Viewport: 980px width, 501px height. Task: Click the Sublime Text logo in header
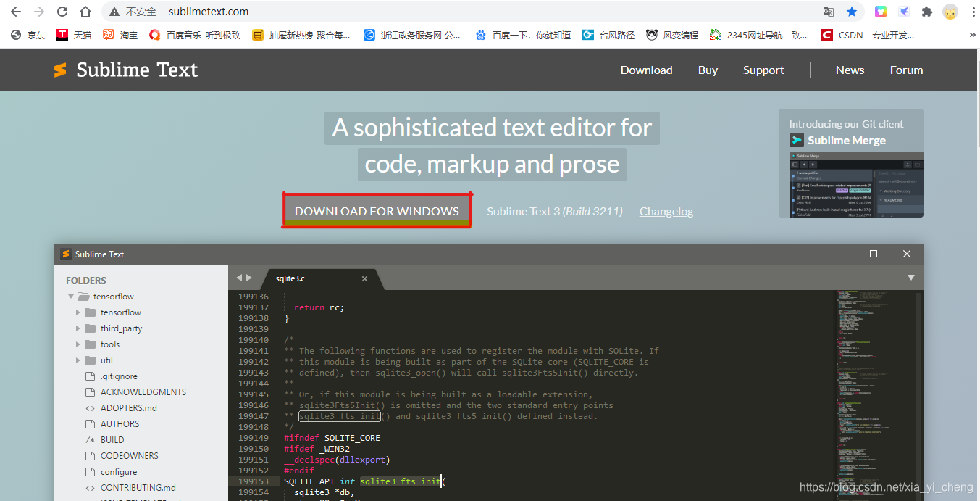tap(125, 70)
